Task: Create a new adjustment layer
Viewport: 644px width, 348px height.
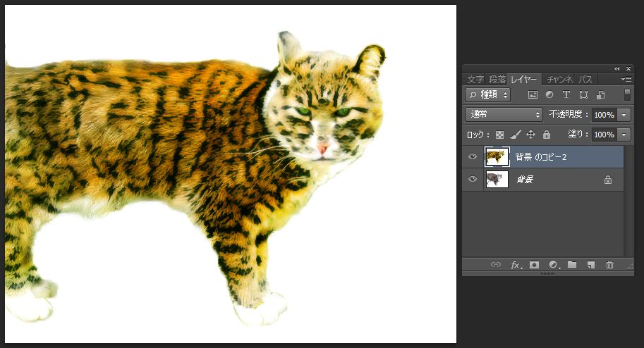Action: point(553,265)
